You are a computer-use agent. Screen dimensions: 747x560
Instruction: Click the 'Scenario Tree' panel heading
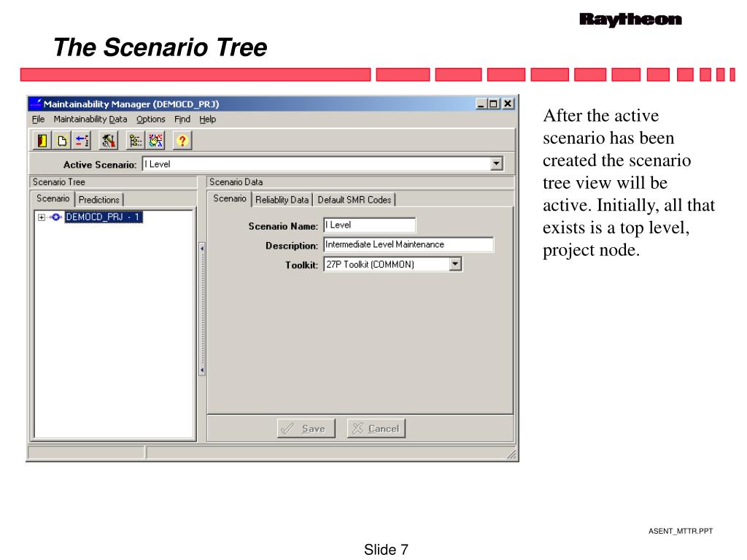58,182
